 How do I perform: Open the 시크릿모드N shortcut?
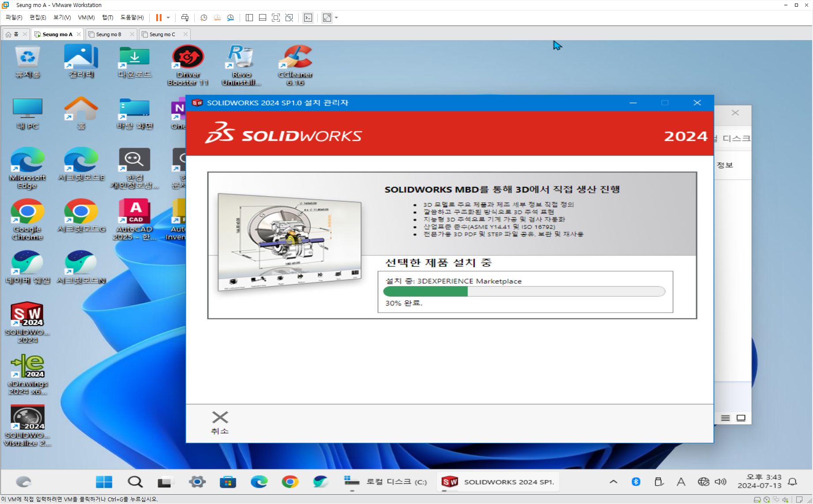(x=81, y=267)
